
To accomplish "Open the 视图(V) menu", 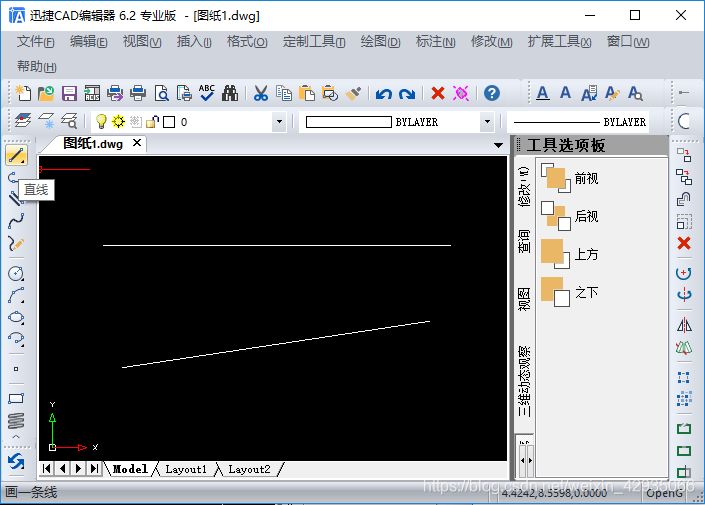I will (x=142, y=42).
